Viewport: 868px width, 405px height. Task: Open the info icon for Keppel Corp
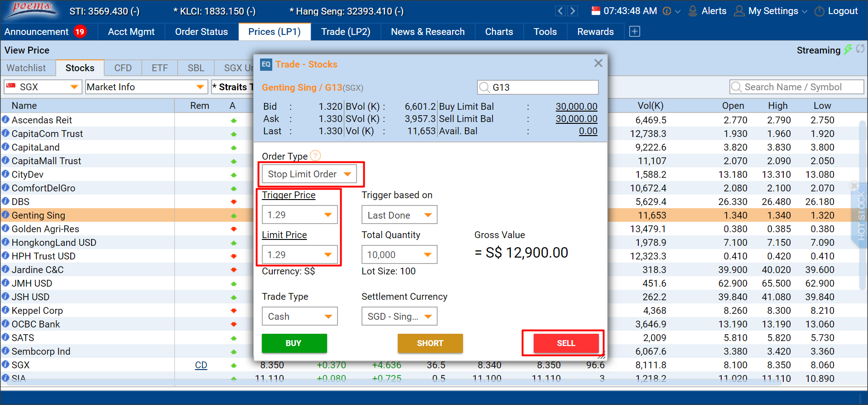pyautogui.click(x=5, y=310)
